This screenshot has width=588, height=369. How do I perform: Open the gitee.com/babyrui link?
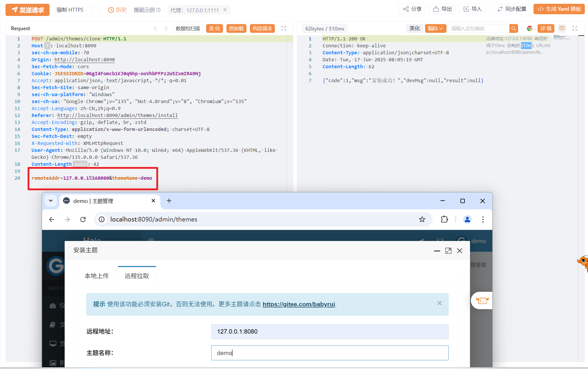tap(299, 304)
